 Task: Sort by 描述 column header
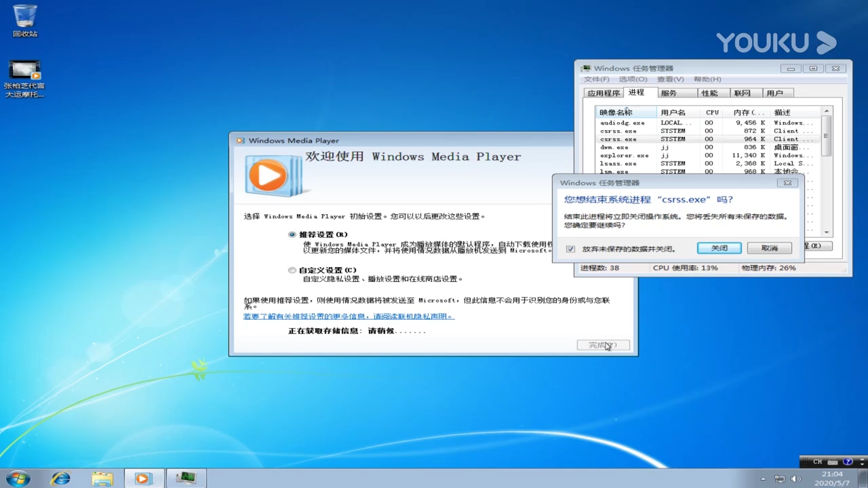click(x=795, y=113)
